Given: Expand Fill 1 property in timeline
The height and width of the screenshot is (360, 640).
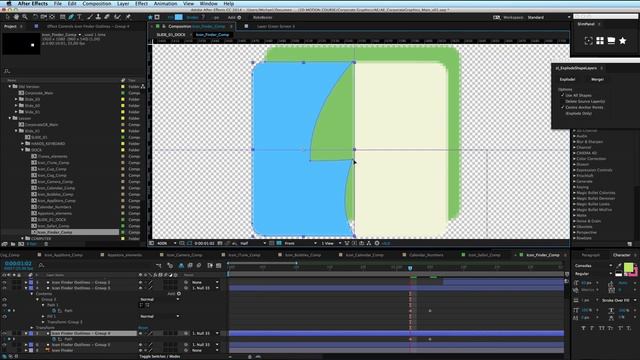Looking at the screenshot, I should click(43, 316).
